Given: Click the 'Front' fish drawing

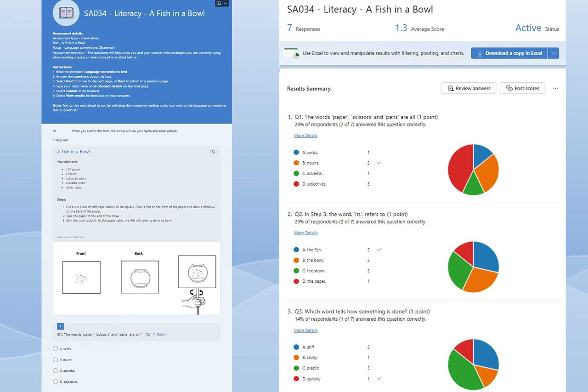Looking at the screenshot, I should [81, 278].
